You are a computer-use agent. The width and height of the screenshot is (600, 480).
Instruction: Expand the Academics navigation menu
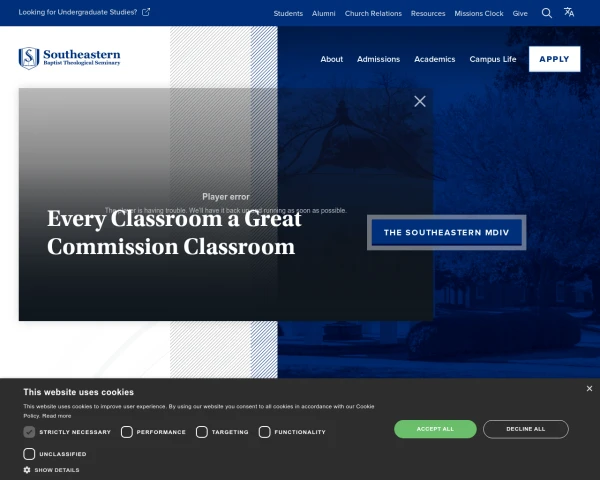[x=435, y=59]
